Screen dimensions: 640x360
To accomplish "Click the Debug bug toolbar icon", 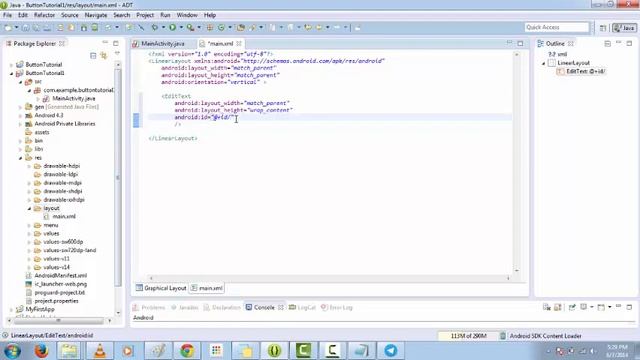I will click(155, 27).
